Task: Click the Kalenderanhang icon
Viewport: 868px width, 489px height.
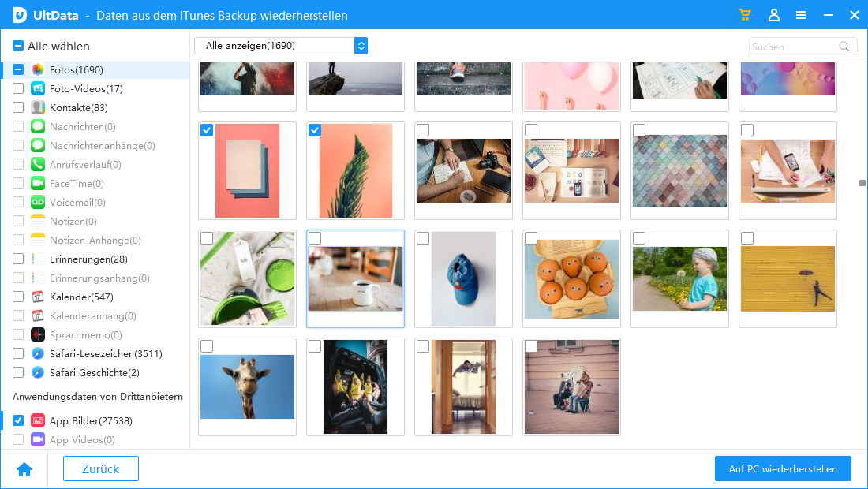Action: click(x=38, y=315)
